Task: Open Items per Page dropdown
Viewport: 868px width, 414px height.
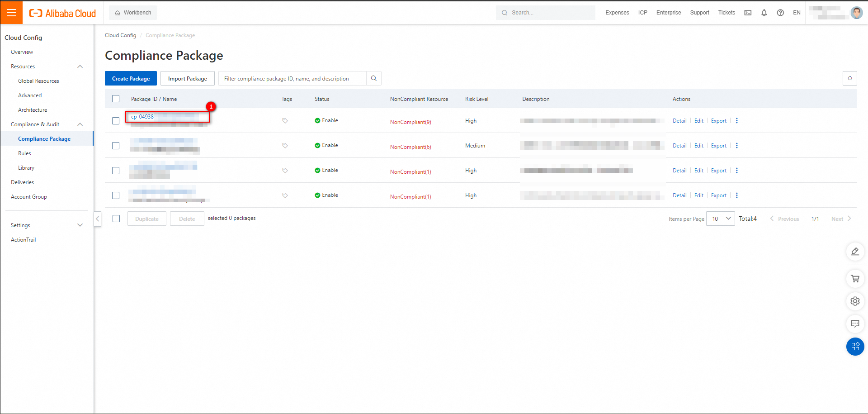Action: pos(721,219)
